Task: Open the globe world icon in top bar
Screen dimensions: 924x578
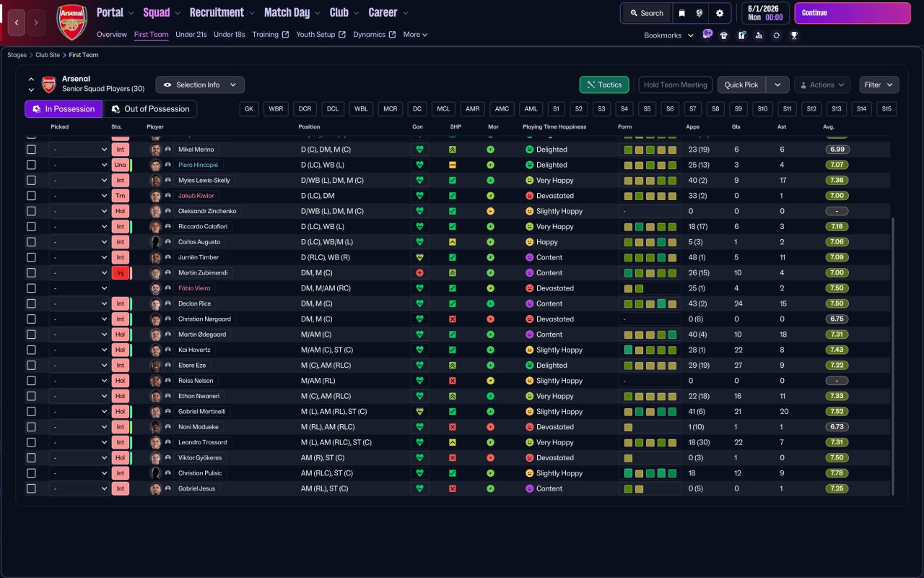Action: coord(699,13)
